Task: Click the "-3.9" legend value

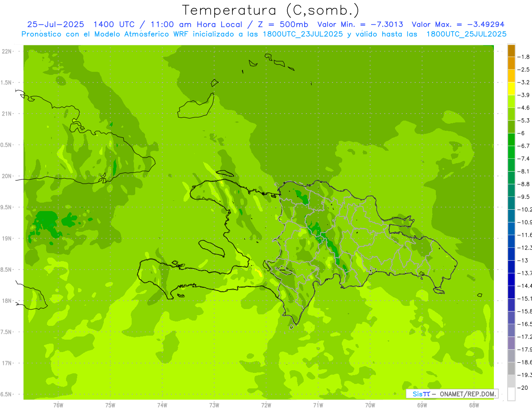Action: pyautogui.click(x=524, y=95)
